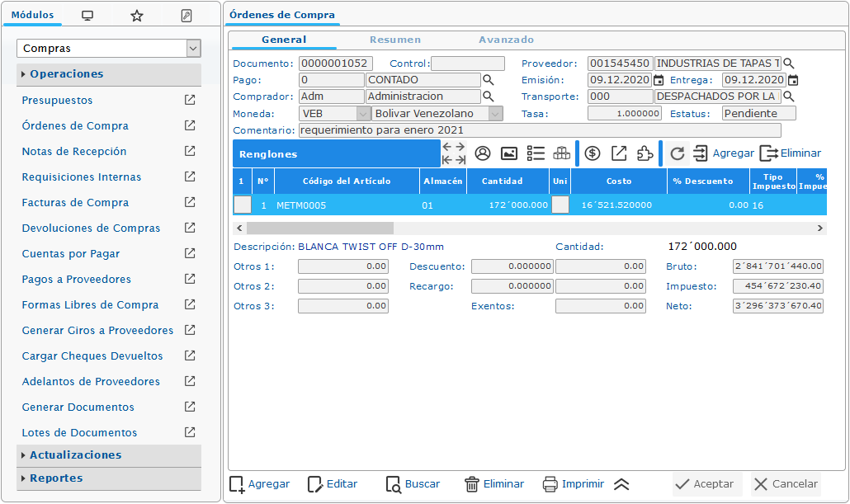The width and height of the screenshot is (850, 504).
Task: Open the VEB currency code dropdown
Action: [x=363, y=114]
